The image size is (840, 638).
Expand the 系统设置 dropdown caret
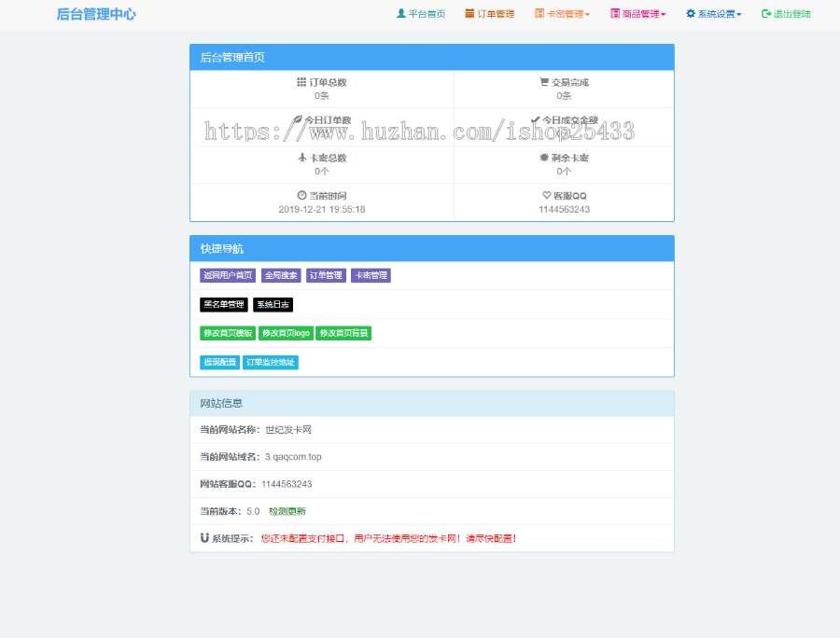tap(739, 14)
